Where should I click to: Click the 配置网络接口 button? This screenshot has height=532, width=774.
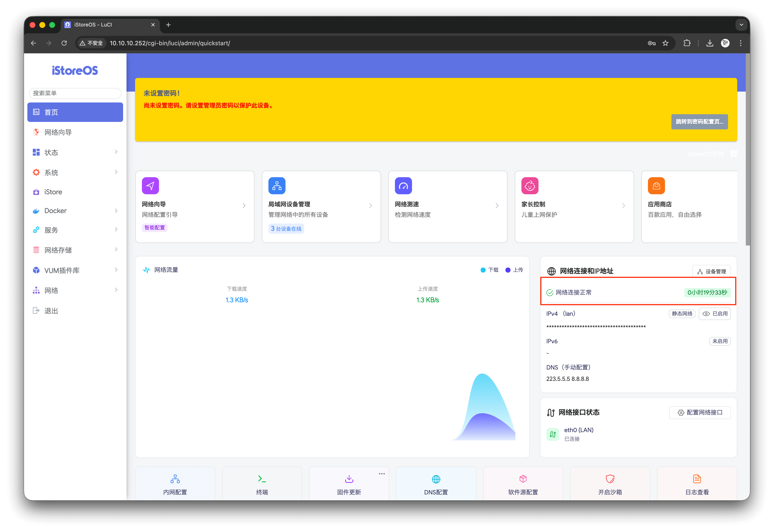[x=700, y=412]
